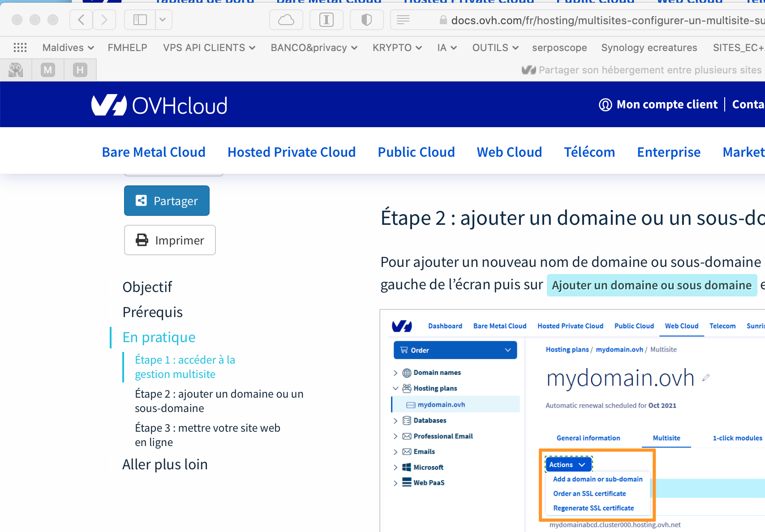Go to Mon compte client
The width and height of the screenshot is (765, 532).
(658, 104)
